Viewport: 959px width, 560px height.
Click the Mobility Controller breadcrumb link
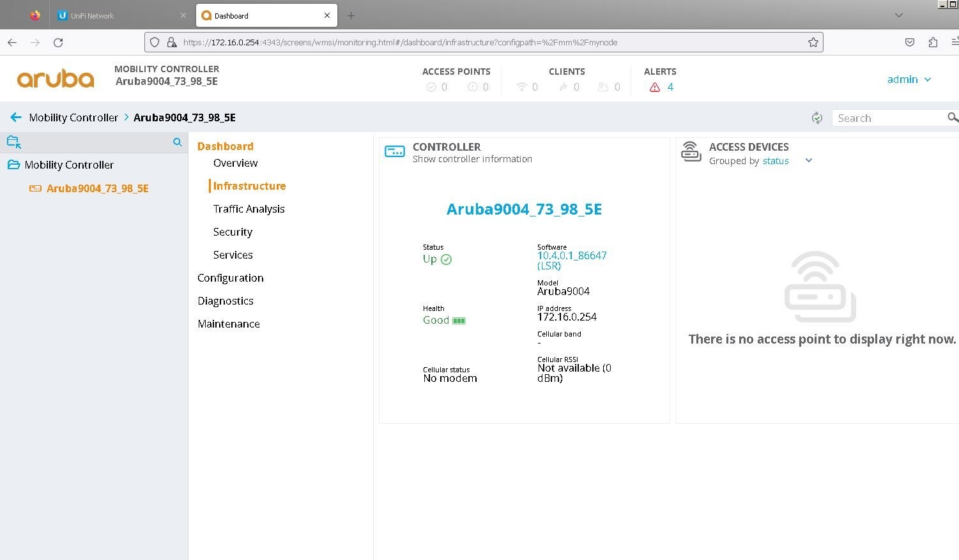click(73, 117)
